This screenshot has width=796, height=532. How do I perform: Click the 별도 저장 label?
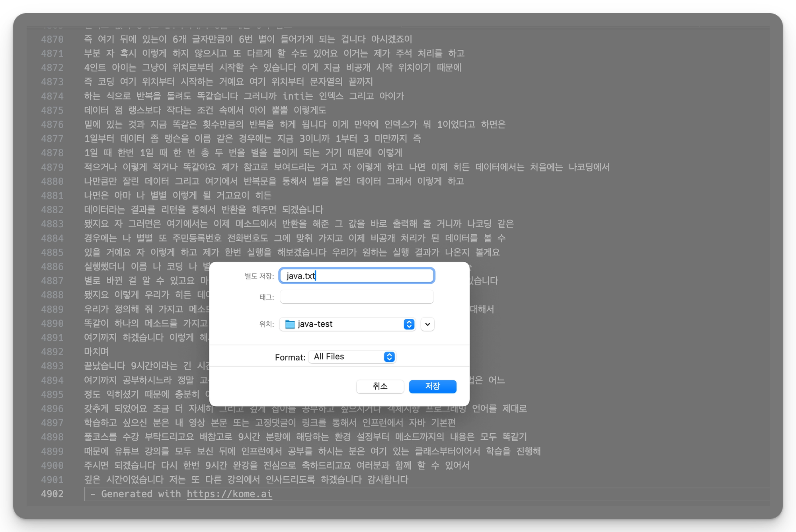tap(259, 276)
